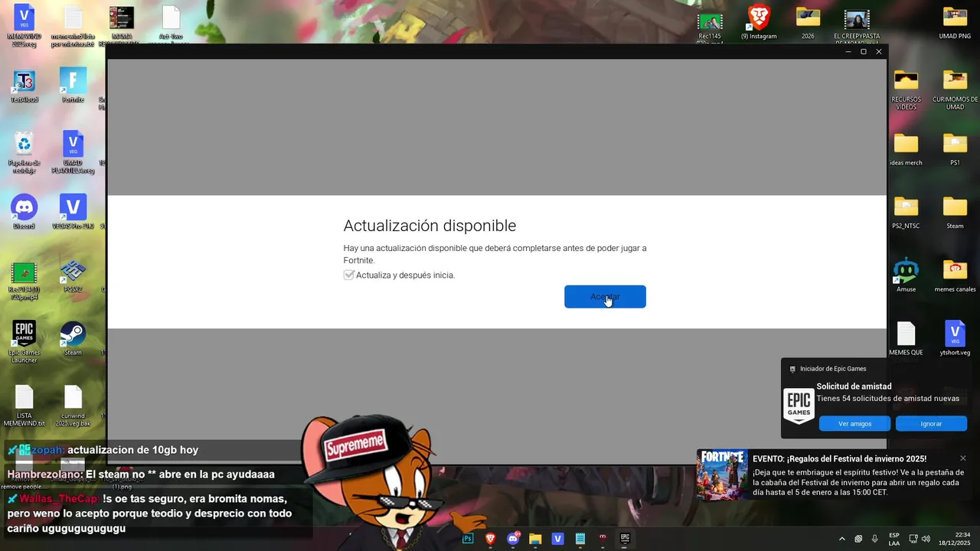This screenshot has height=551, width=980.
Task: Click the 'Actualización disponible' heading
Action: [430, 226]
